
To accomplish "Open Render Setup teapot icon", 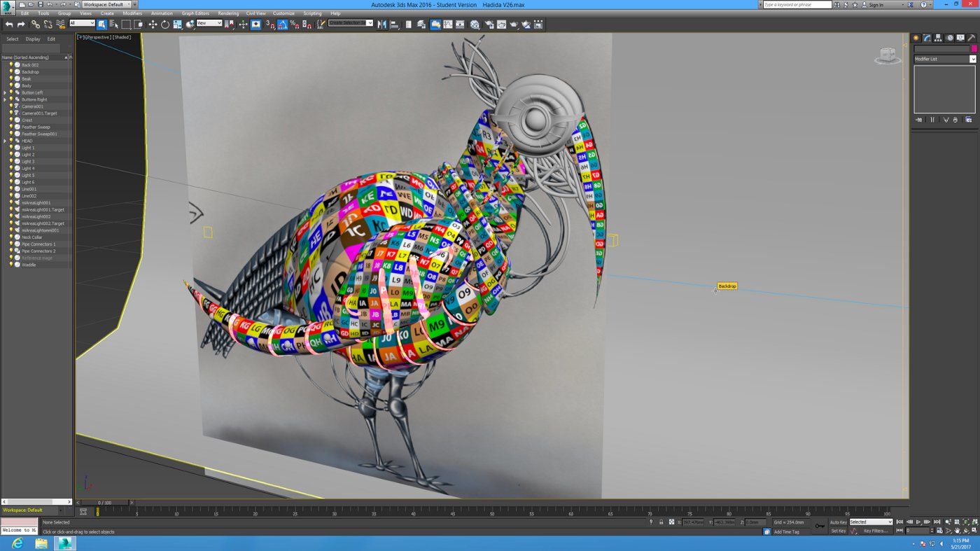I will coord(489,25).
